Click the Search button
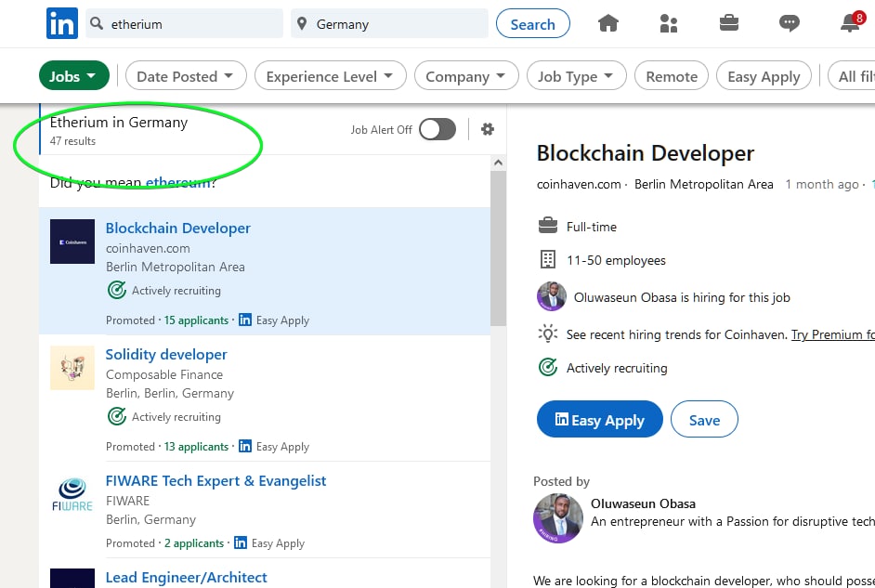The image size is (875, 588). (533, 24)
